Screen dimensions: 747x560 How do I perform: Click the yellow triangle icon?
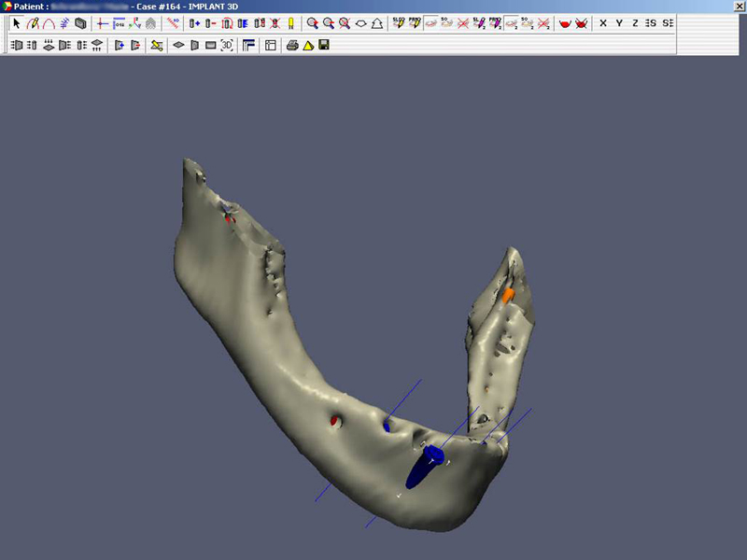click(x=307, y=44)
